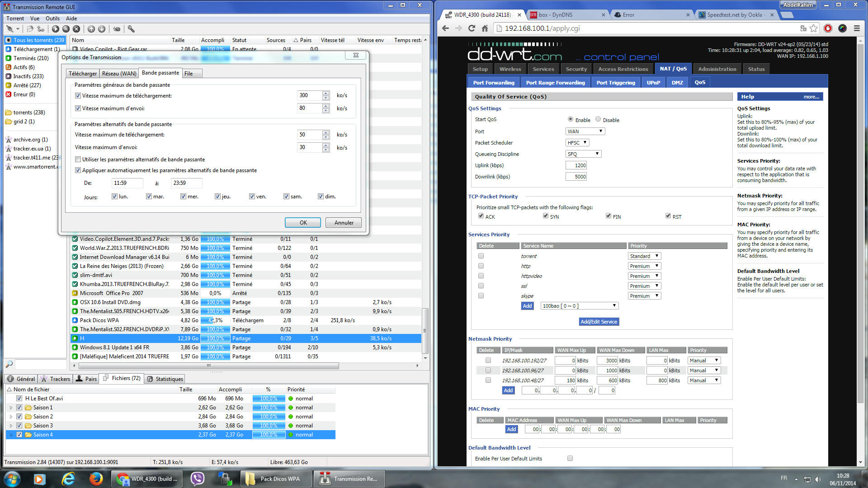Screen dimensions: 868x488
Task: Open the QoS Port WAN dropdown
Action: (x=585, y=131)
